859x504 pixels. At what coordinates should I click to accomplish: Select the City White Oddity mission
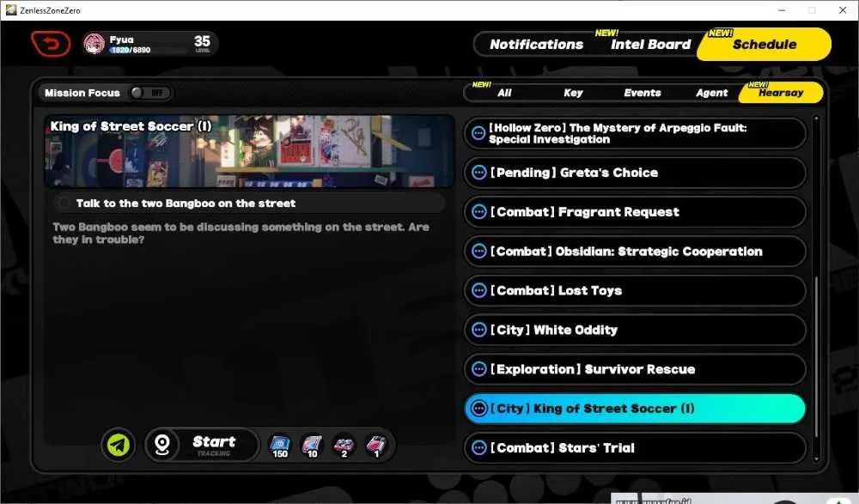click(635, 330)
